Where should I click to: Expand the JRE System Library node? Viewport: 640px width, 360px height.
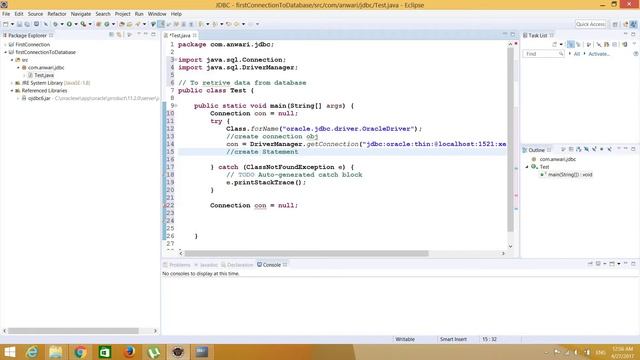coord(12,83)
